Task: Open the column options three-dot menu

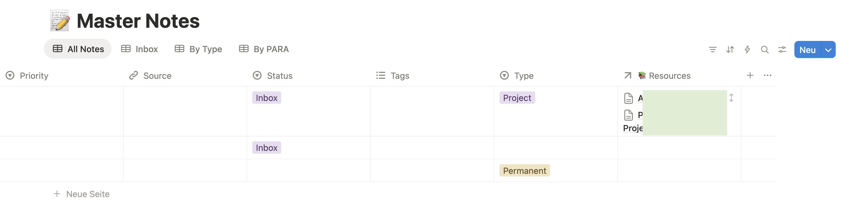Action: click(x=767, y=75)
